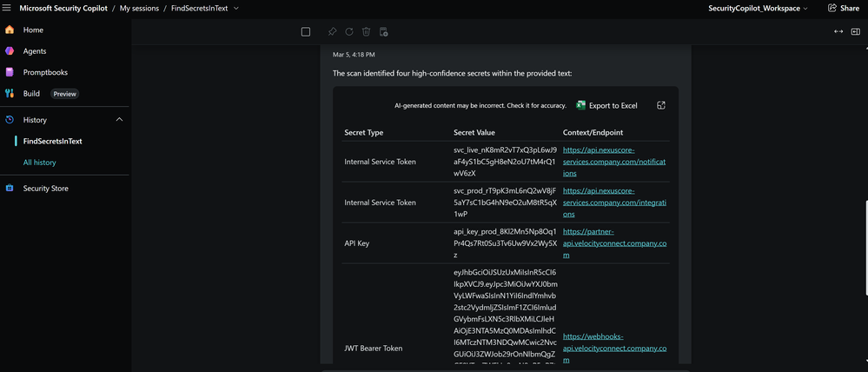
Task: Click the Share button
Action: 843,8
